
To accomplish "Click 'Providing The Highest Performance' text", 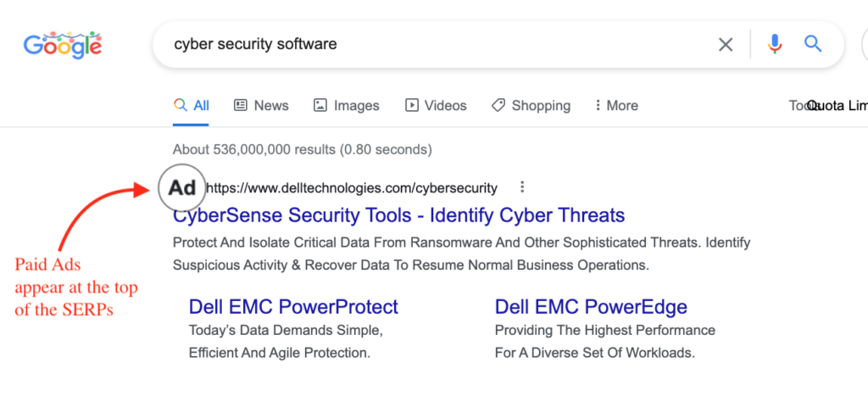I will (605, 331).
